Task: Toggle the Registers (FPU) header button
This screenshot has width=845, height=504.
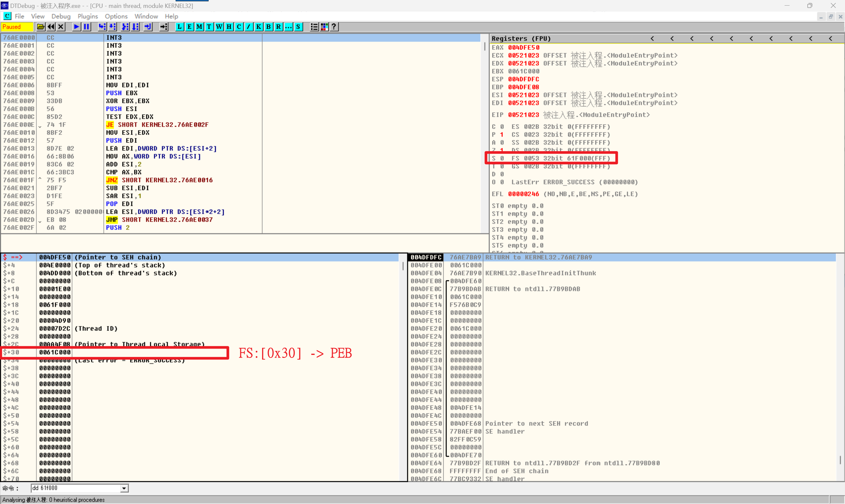Action: 521,38
